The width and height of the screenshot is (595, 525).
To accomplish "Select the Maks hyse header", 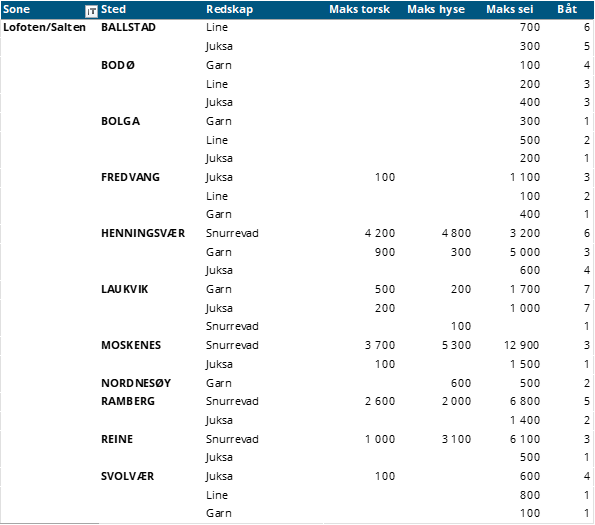I will pyautogui.click(x=436, y=9).
